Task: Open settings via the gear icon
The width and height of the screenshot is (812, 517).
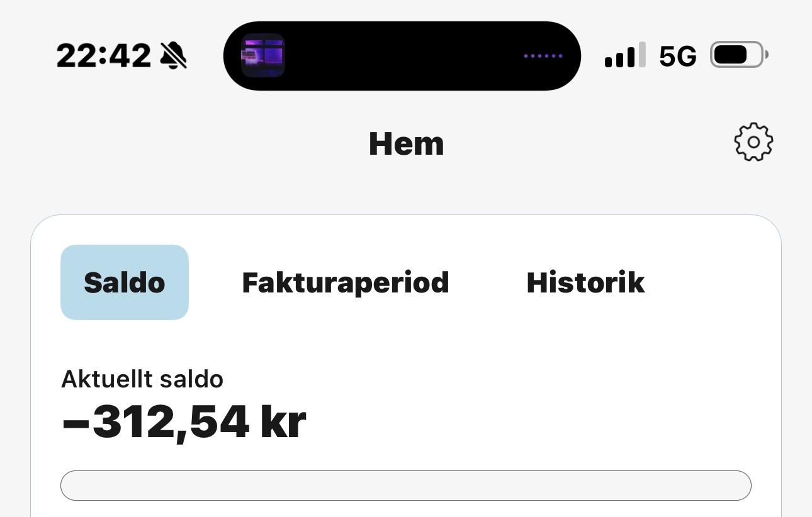Action: pos(753,142)
